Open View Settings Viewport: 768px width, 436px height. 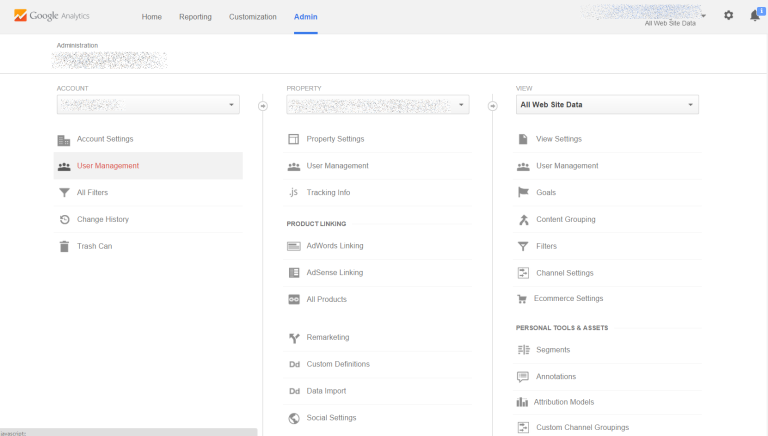coord(559,139)
